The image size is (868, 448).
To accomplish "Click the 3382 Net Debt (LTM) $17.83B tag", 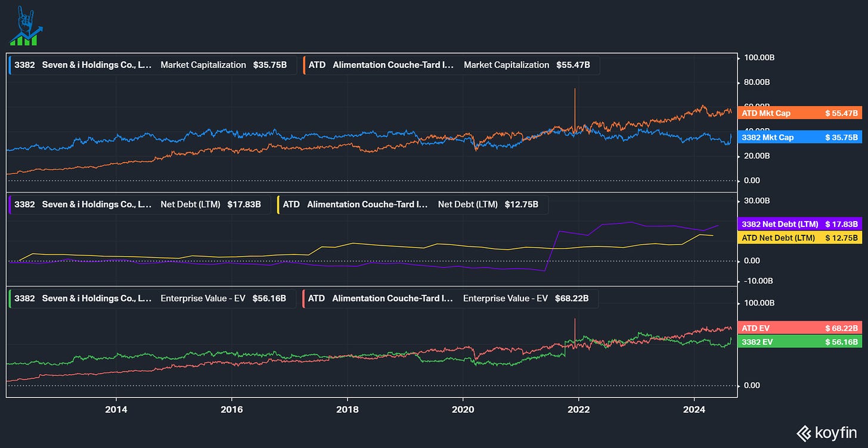I will pos(800,224).
